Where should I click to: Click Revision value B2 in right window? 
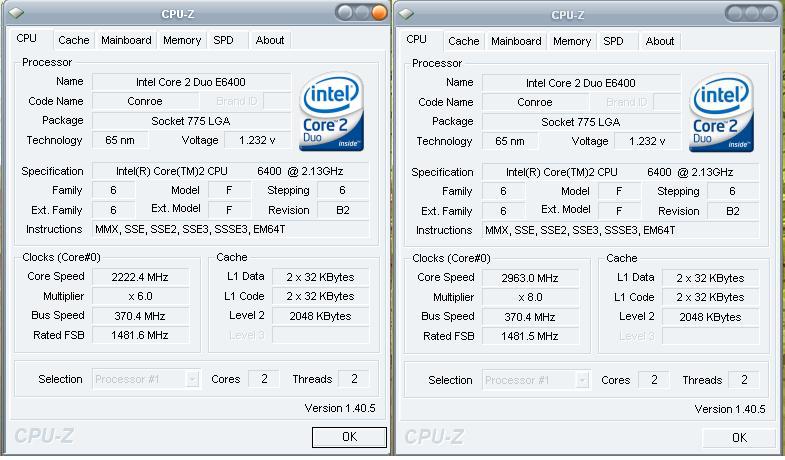pyautogui.click(x=733, y=211)
